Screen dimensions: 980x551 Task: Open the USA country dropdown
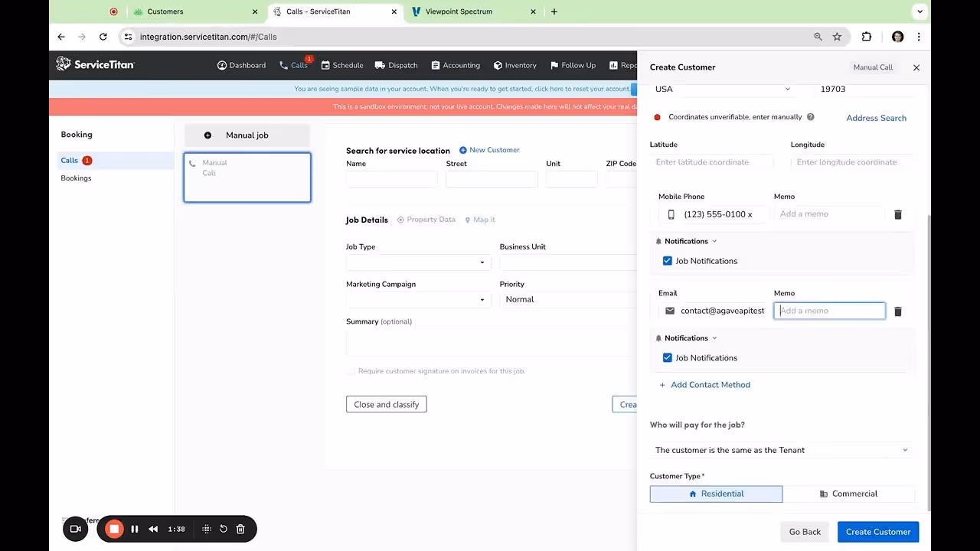pyautogui.click(x=723, y=89)
